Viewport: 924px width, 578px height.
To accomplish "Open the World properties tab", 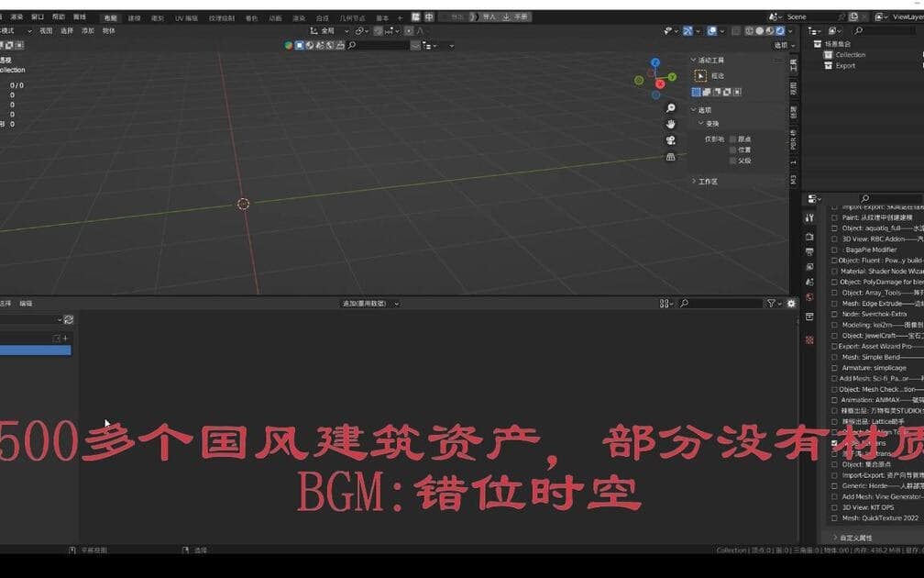I will pyautogui.click(x=809, y=297).
